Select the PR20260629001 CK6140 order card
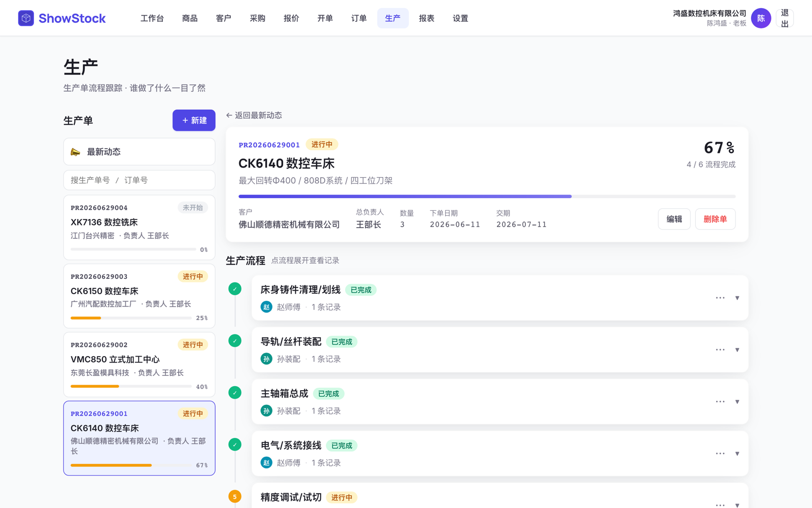This screenshot has width=812, height=508. pyautogui.click(x=139, y=438)
